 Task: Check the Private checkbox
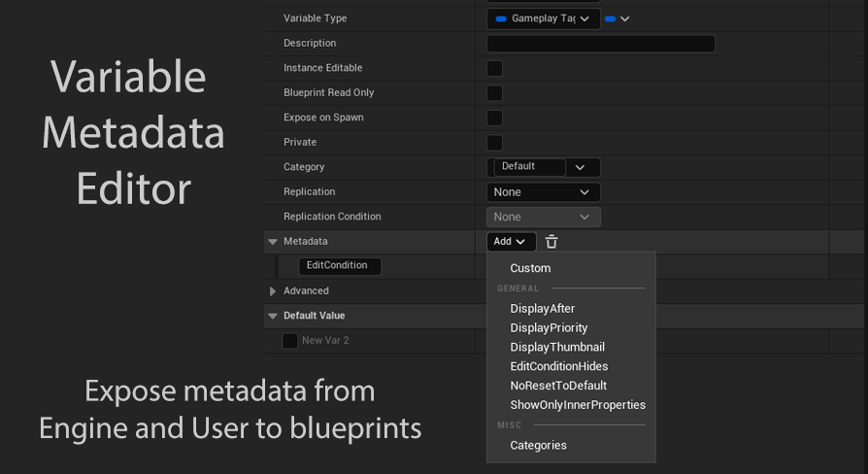coord(494,143)
